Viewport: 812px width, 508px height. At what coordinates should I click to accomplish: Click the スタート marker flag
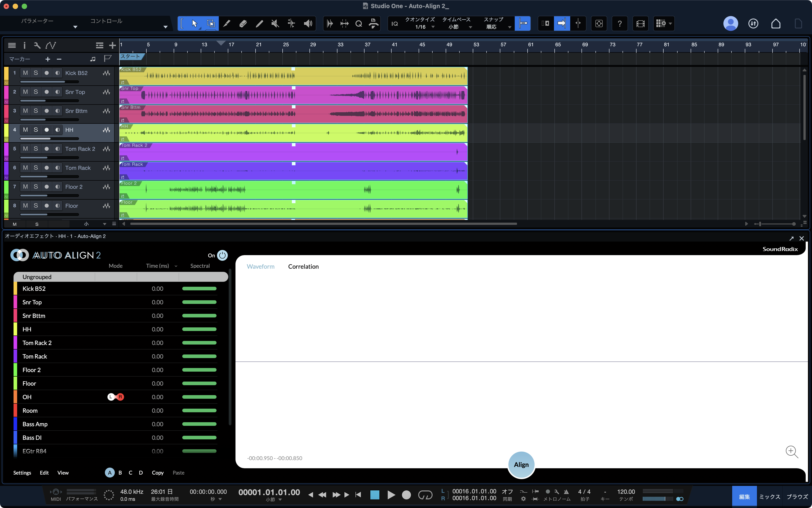tap(132, 56)
